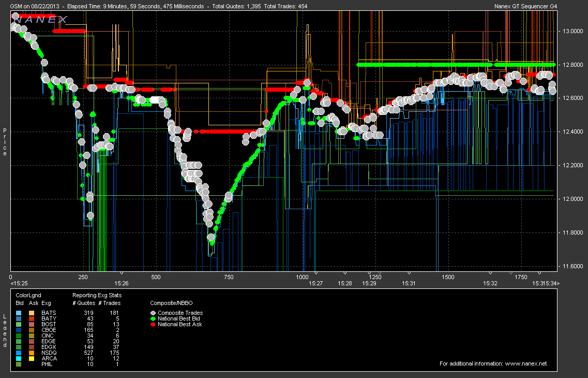Click the BATS trades count 181
This screenshot has width=588, height=378.
114,313
